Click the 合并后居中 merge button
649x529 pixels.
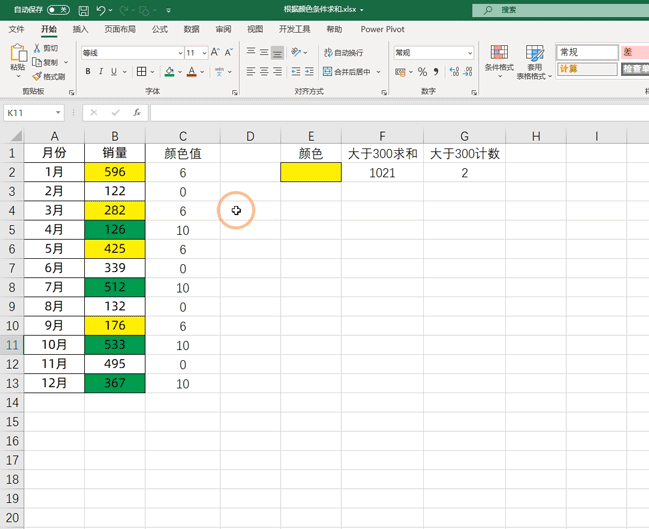coord(347,72)
